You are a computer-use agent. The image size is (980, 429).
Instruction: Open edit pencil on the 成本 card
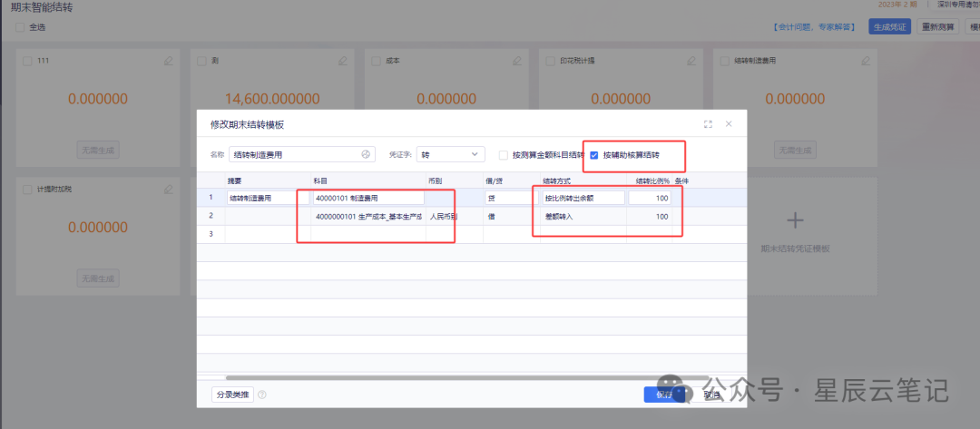point(517,61)
